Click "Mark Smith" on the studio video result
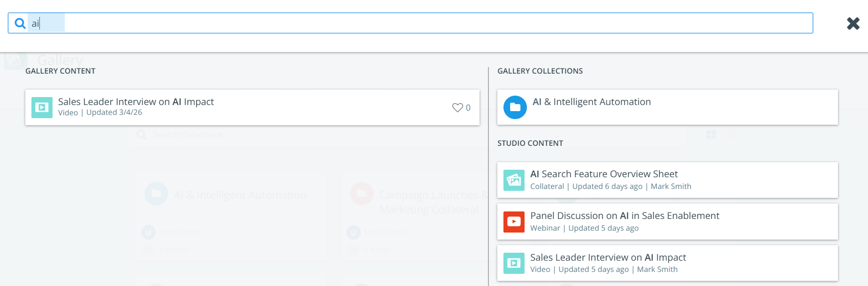868x286 pixels. [x=657, y=270]
